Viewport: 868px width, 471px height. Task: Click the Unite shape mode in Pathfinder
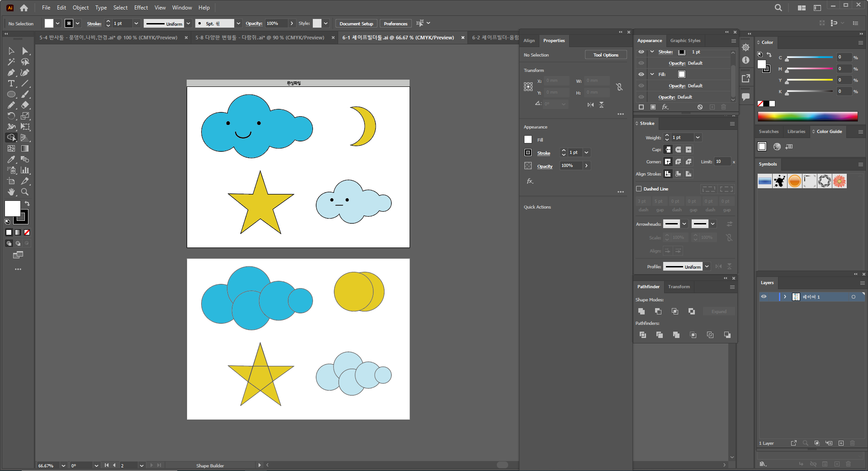(642, 311)
